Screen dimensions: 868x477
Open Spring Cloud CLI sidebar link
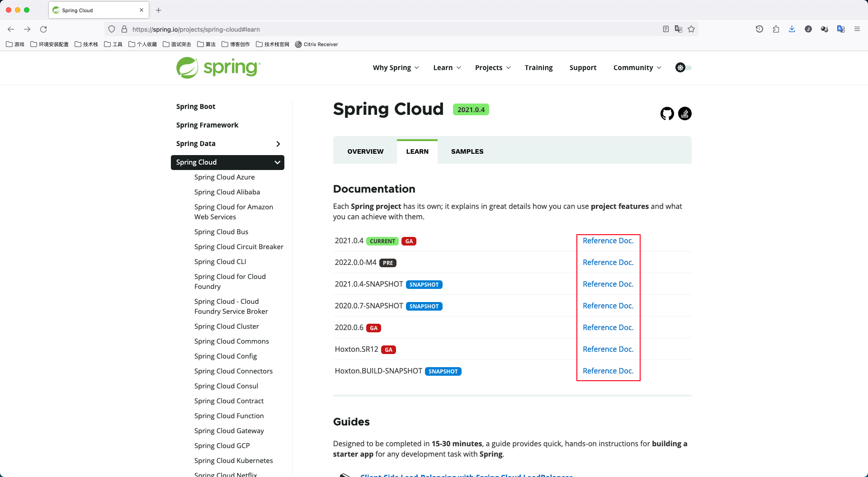tap(220, 262)
